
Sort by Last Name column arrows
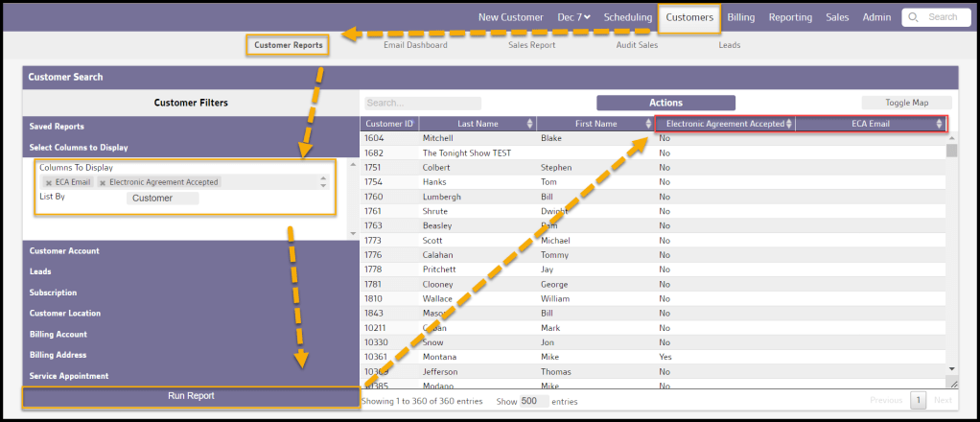click(530, 124)
